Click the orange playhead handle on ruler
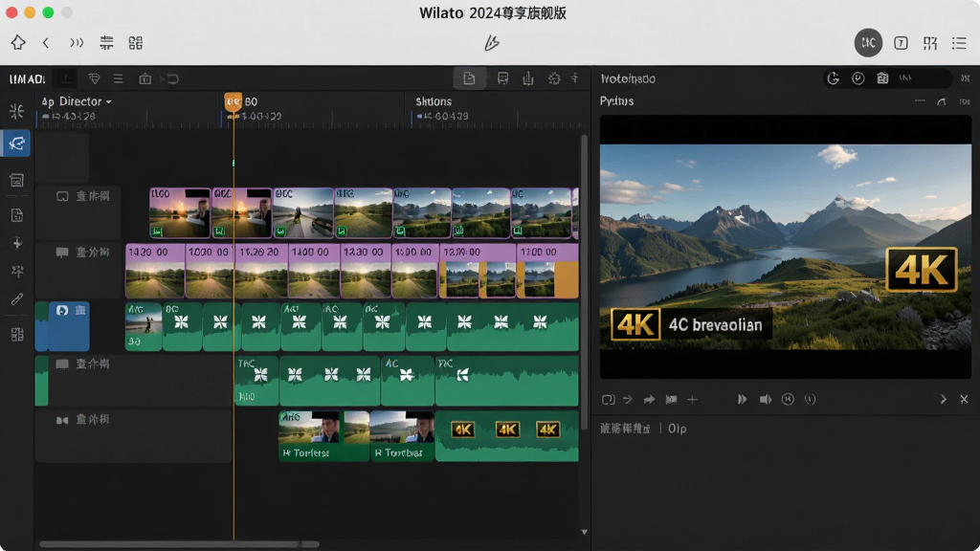Viewport: 980px width, 551px height. coord(233,101)
